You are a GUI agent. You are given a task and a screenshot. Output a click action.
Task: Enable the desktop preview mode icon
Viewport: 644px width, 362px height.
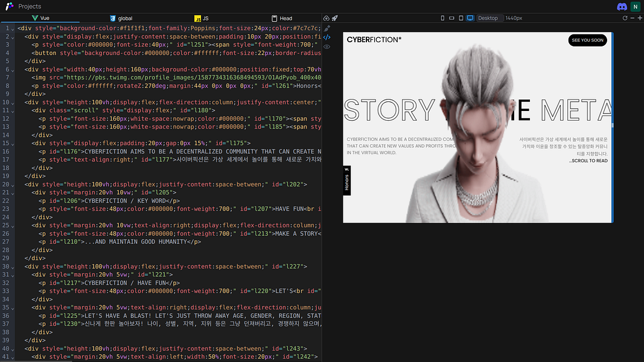pos(470,18)
